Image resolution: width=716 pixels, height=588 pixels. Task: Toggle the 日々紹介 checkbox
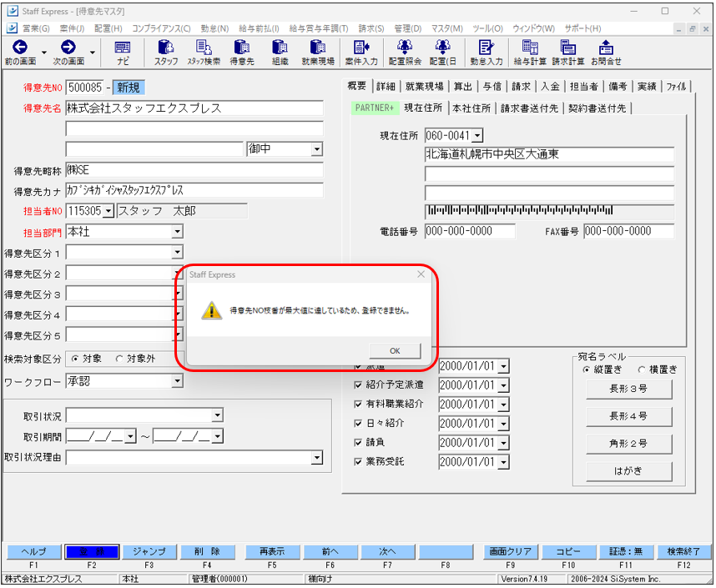point(359,423)
